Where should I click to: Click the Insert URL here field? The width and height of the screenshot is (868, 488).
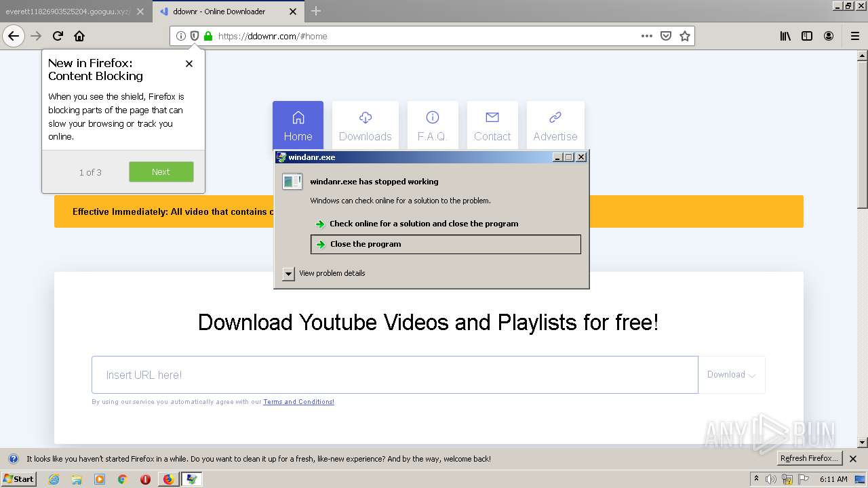click(x=395, y=375)
